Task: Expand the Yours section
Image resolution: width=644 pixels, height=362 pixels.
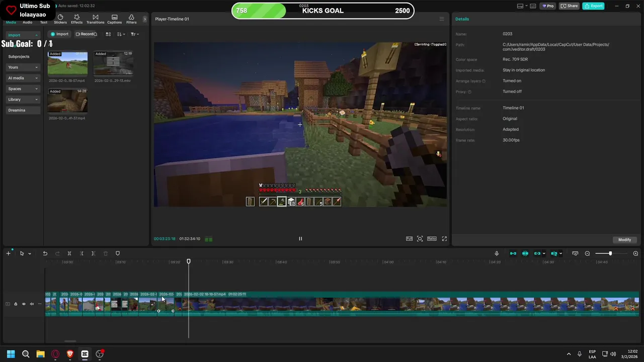Action: 23,67
